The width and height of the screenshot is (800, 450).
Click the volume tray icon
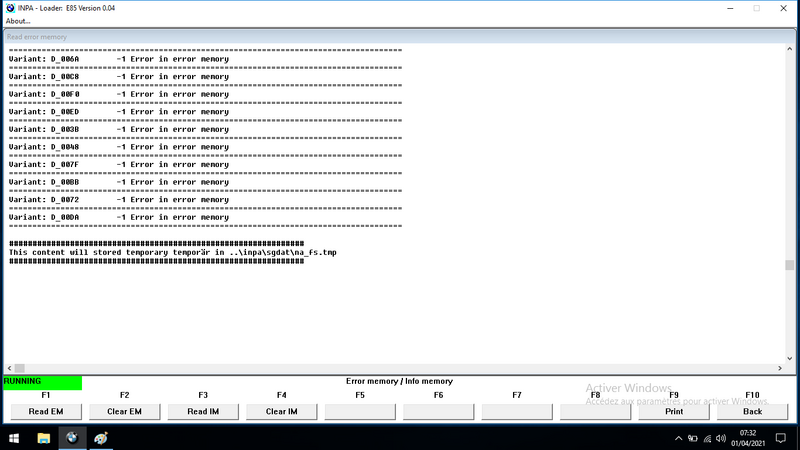click(721, 438)
